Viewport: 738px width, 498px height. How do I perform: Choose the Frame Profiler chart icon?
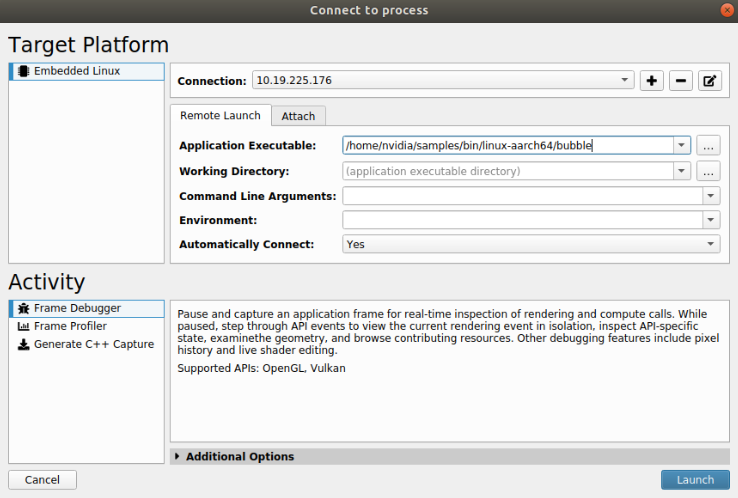(x=23, y=327)
